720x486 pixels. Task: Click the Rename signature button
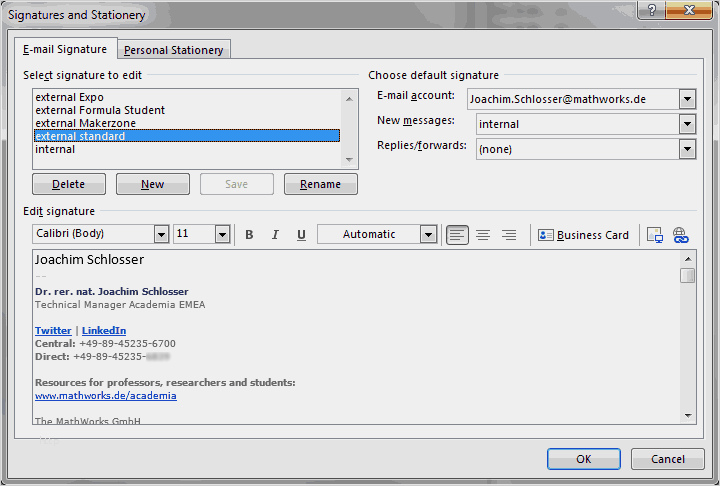pyautogui.click(x=321, y=184)
